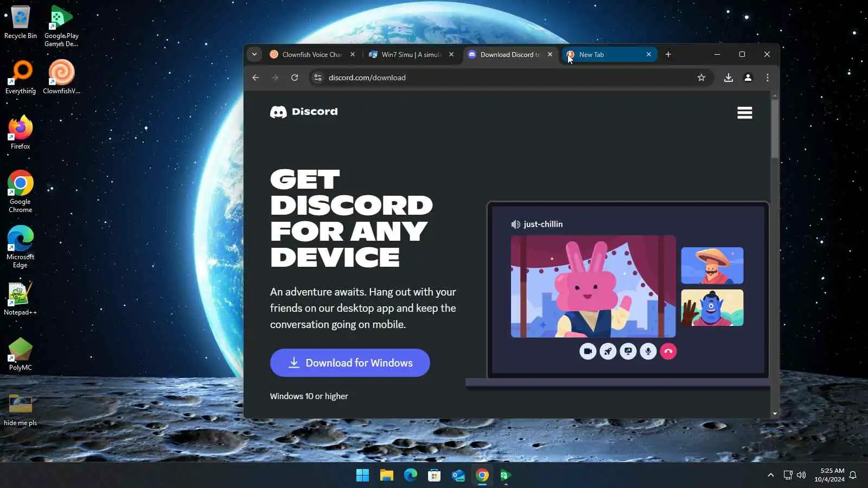Open the notifications bell in taskbar

pos(853,475)
